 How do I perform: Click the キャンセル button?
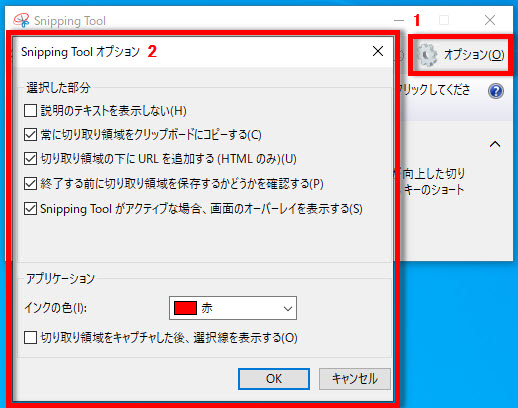point(355,379)
